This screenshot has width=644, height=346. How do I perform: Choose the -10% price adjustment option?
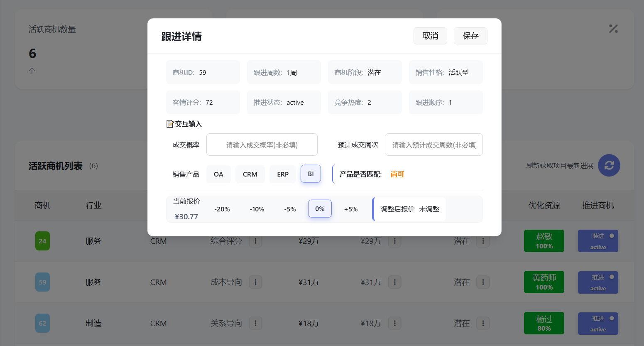click(257, 209)
